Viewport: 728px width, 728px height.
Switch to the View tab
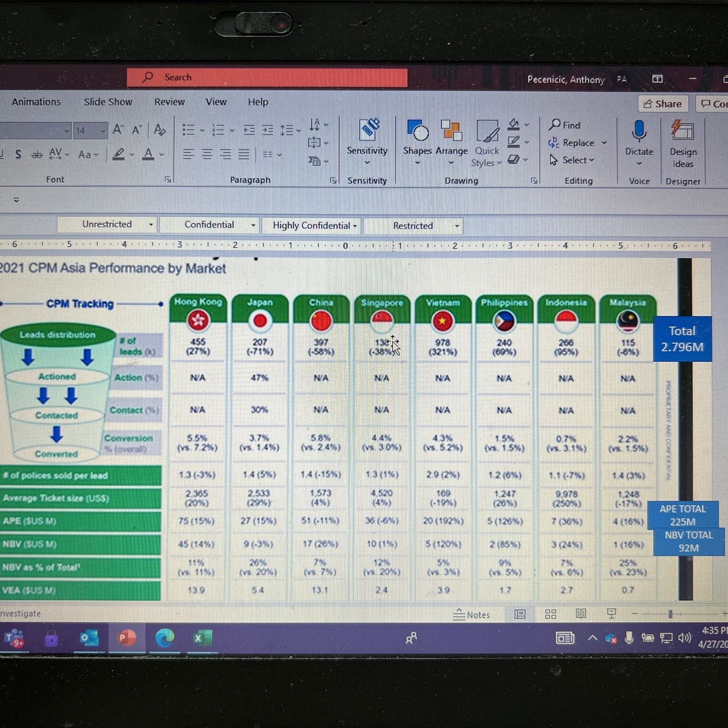pyautogui.click(x=216, y=102)
